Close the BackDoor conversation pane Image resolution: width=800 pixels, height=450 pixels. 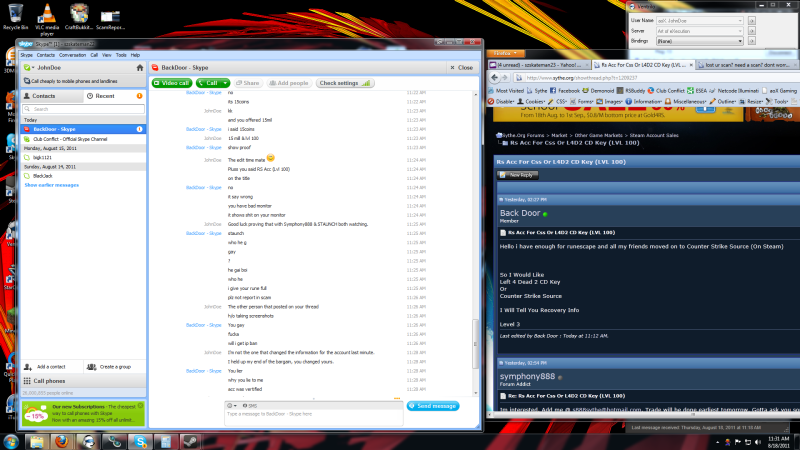click(461, 67)
